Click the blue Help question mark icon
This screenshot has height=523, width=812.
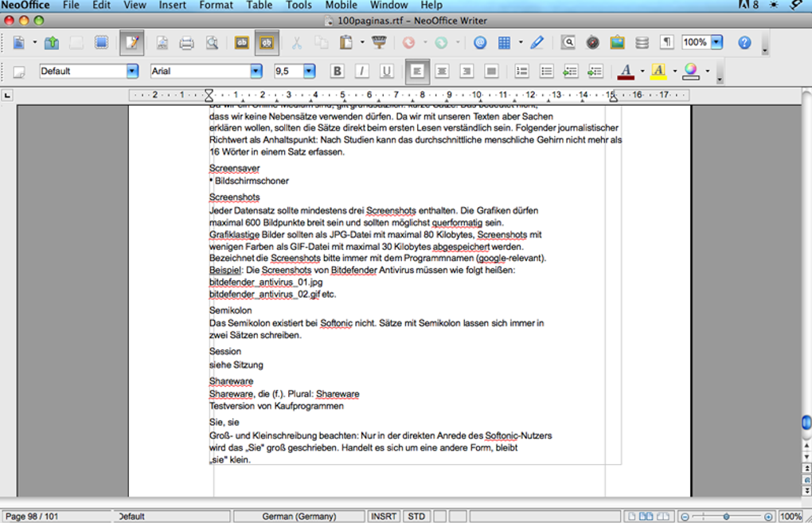tap(744, 42)
